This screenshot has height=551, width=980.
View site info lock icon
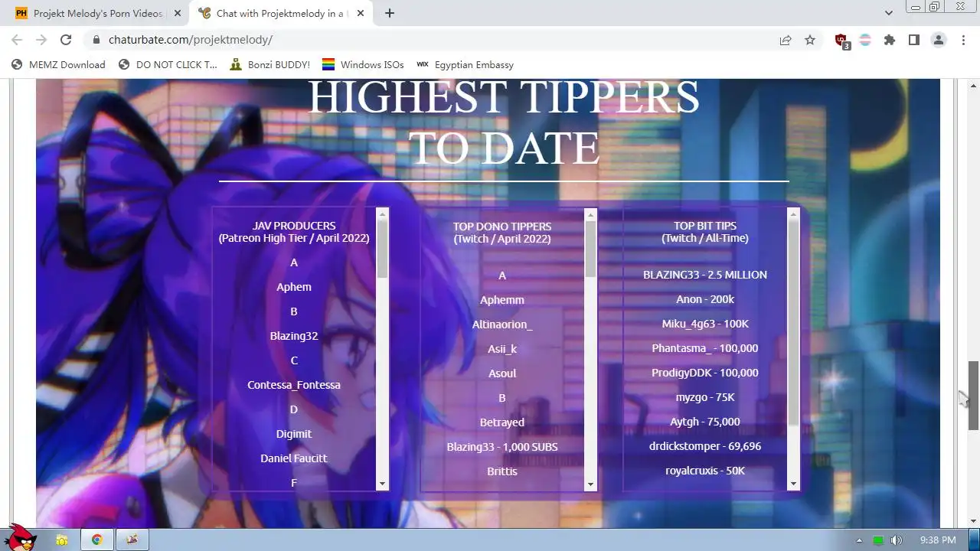click(x=96, y=40)
